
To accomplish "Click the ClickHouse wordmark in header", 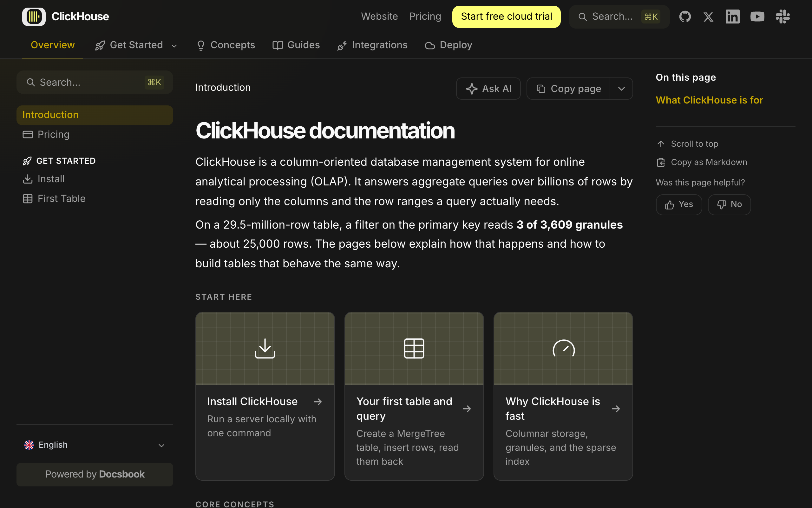I will (80, 17).
